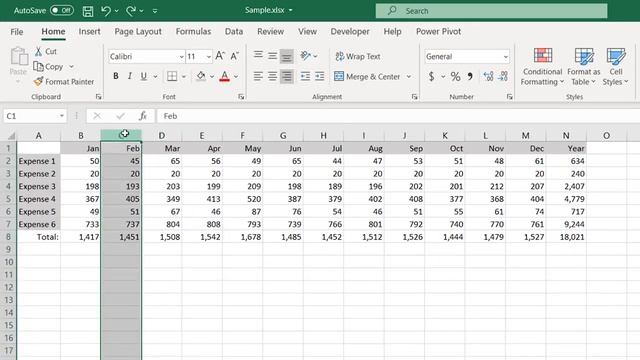Viewport: 640px width, 360px height.
Task: Center the text horizontally
Action: pyautogui.click(x=272, y=76)
